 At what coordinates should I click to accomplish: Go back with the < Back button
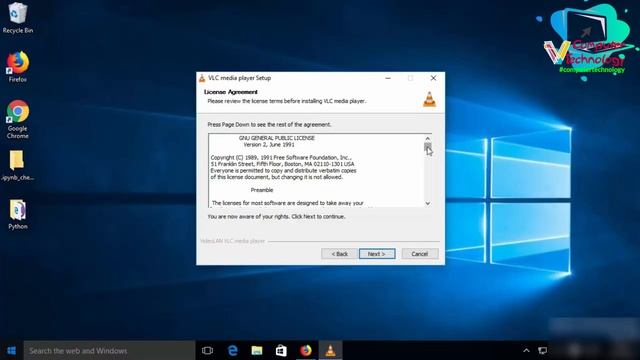[339, 254]
